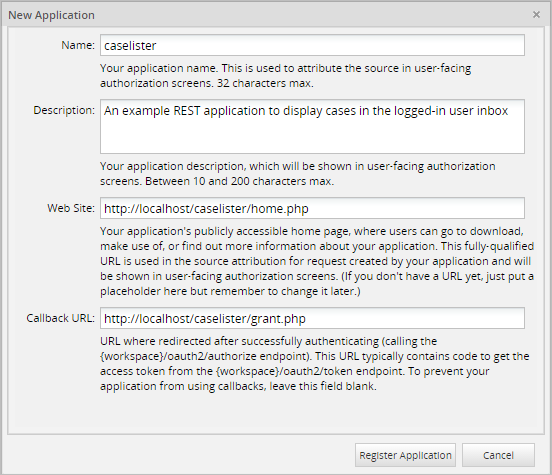
Task: Click the 'placeholder here but remember' help line
Action: [x=230, y=291]
